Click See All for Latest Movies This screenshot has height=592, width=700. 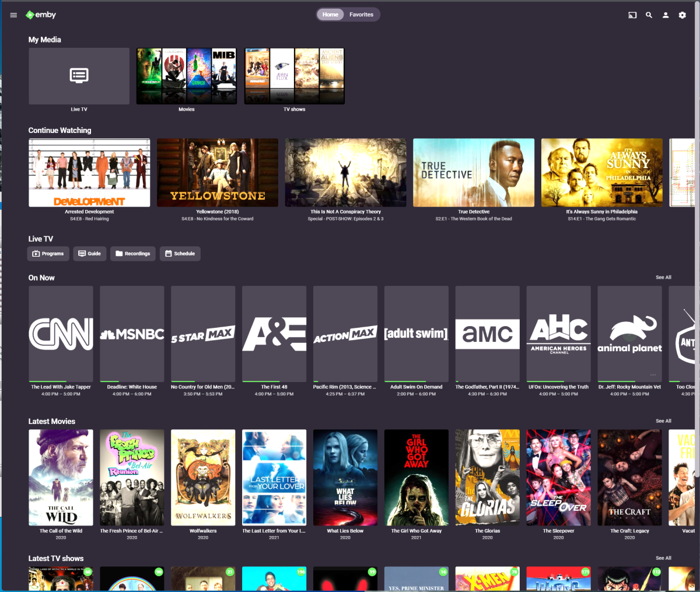(663, 421)
